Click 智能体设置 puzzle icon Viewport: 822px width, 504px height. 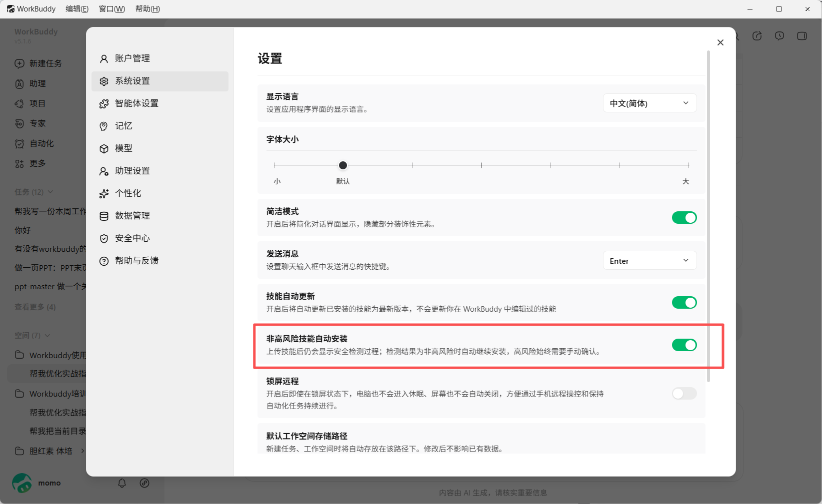[104, 104]
